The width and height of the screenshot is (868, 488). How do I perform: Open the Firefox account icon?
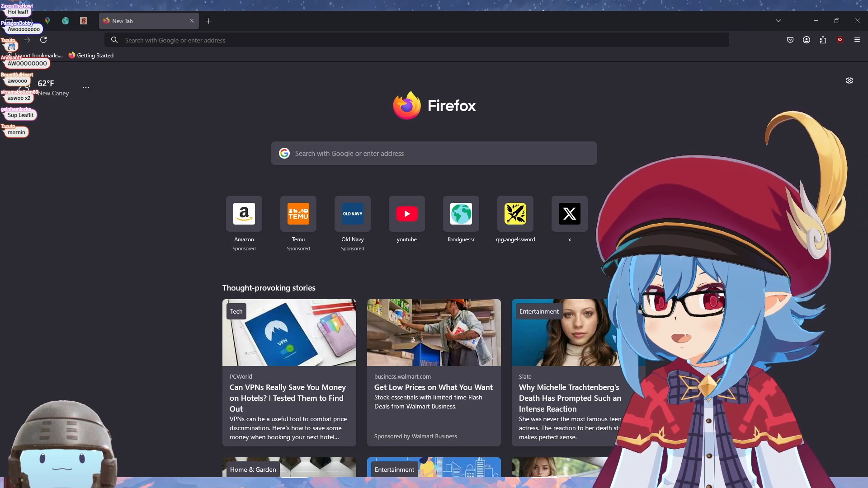tap(807, 40)
